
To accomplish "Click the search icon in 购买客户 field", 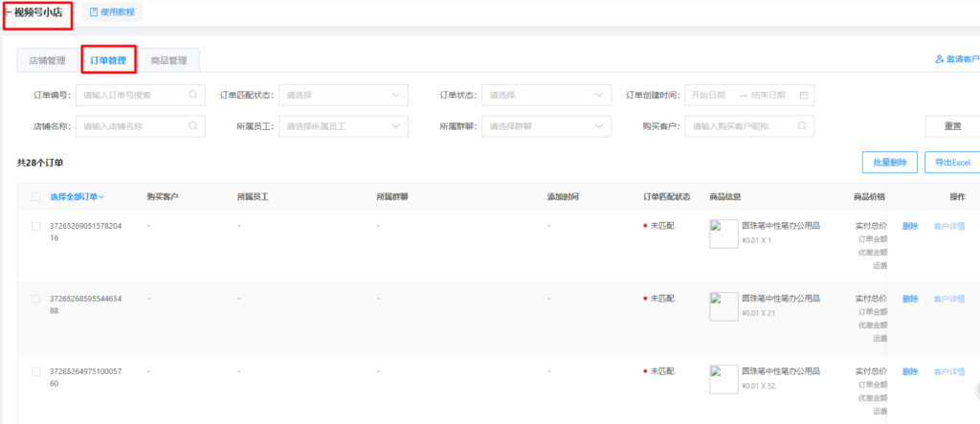I will click(x=803, y=125).
